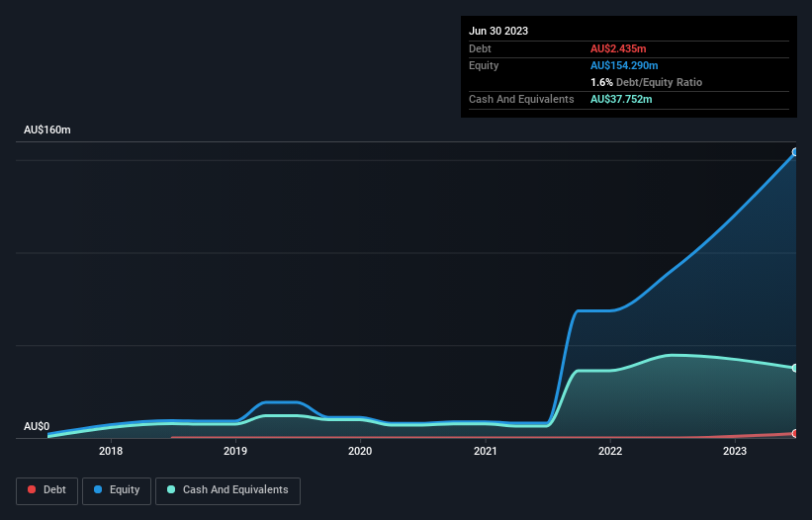Click the AU$0 y-axis label
The width and height of the screenshot is (812, 520).
tap(37, 426)
